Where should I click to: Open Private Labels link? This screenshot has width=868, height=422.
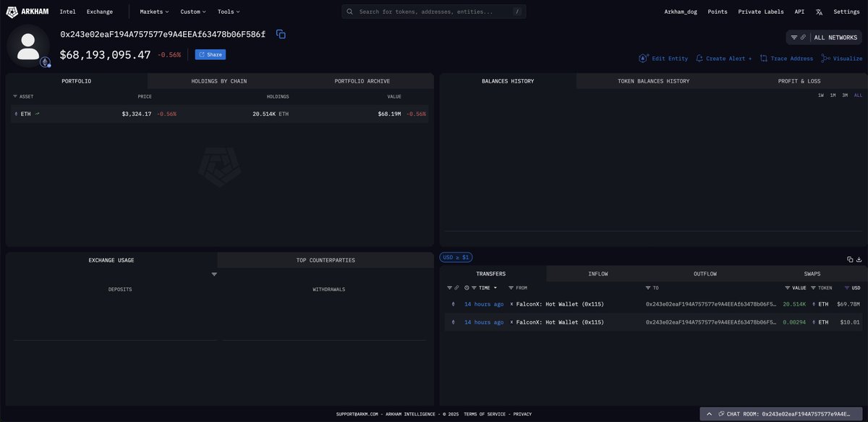761,12
